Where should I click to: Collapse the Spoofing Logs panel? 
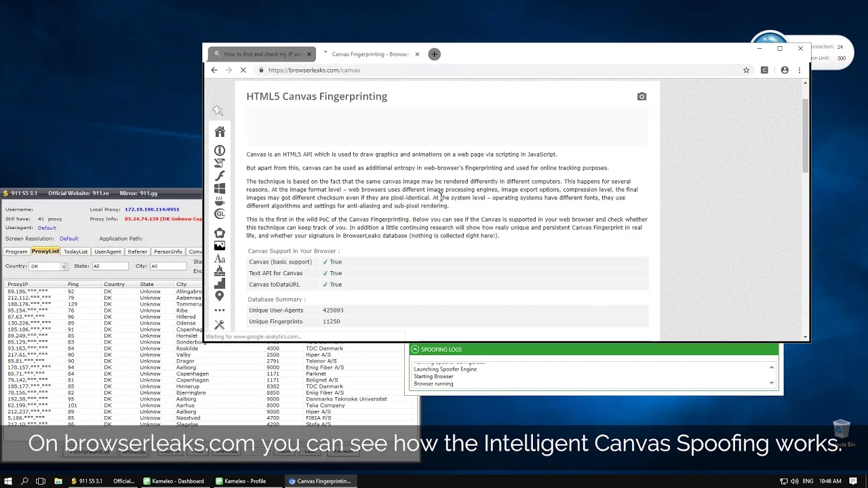pos(415,350)
